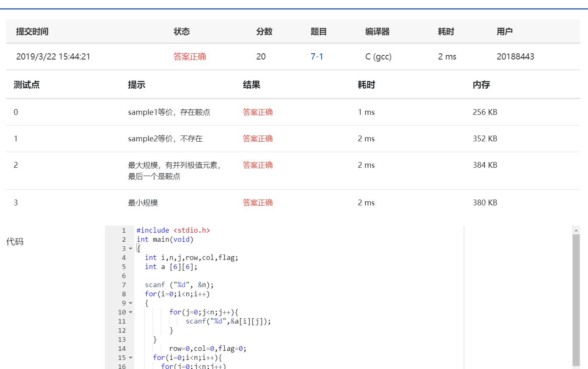Click compiler value C (gcc)

pyautogui.click(x=378, y=57)
